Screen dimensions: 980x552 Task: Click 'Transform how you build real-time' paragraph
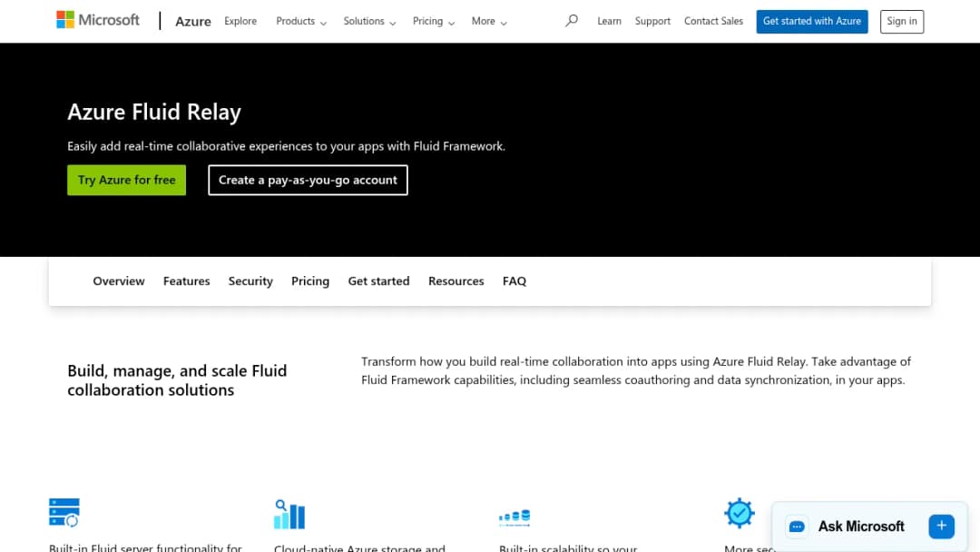[x=636, y=370]
